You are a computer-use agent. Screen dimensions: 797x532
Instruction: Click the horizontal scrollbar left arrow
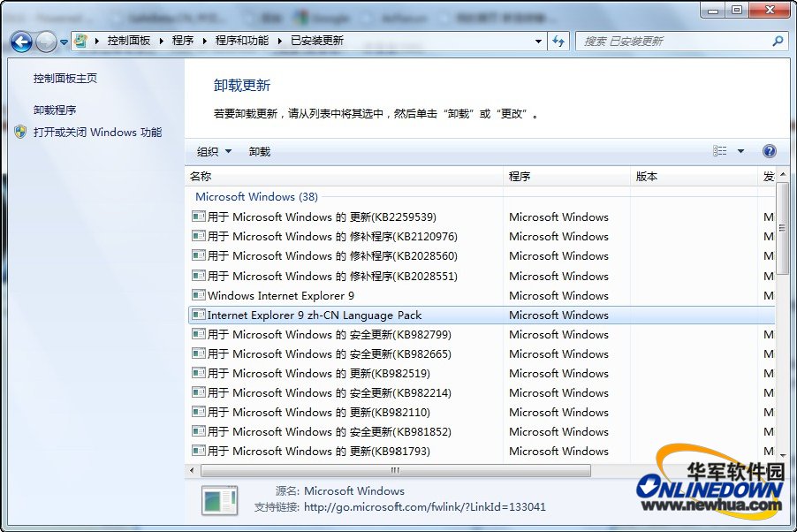coord(192,470)
